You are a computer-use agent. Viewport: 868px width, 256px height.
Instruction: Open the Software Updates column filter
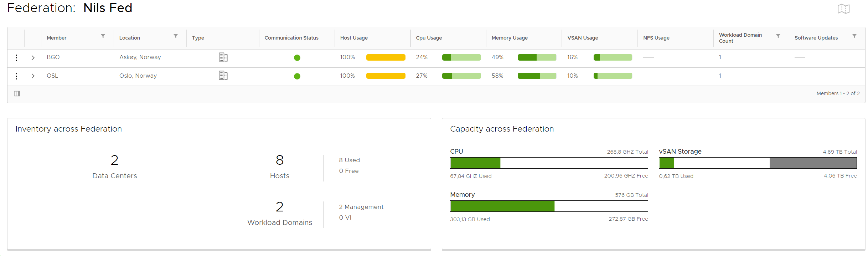pyautogui.click(x=854, y=36)
